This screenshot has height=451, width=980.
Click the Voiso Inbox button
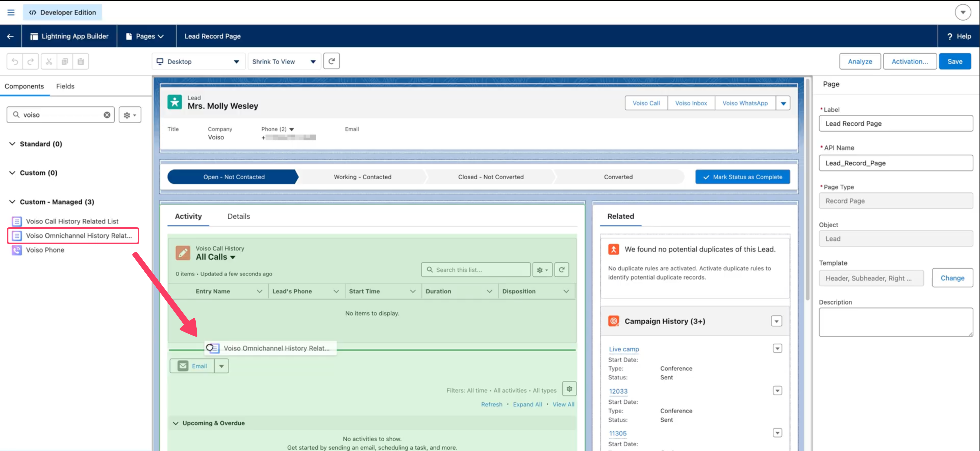pos(691,103)
